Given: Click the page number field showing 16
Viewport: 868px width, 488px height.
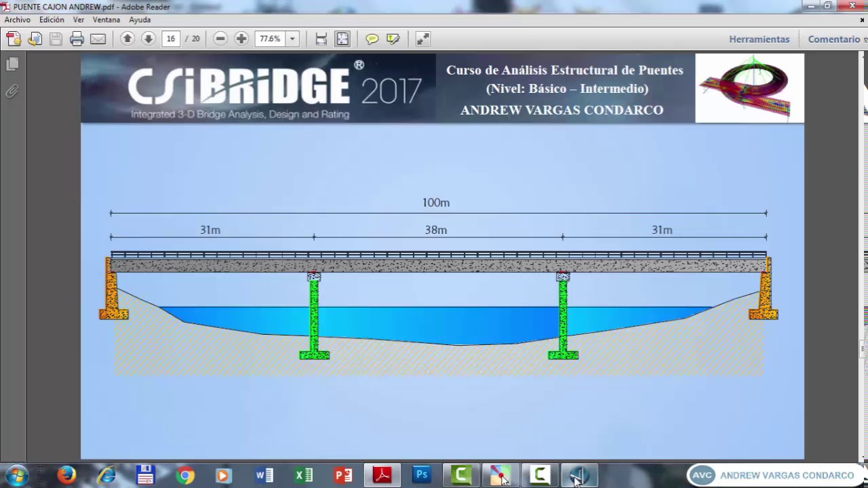Looking at the screenshot, I should click(171, 39).
